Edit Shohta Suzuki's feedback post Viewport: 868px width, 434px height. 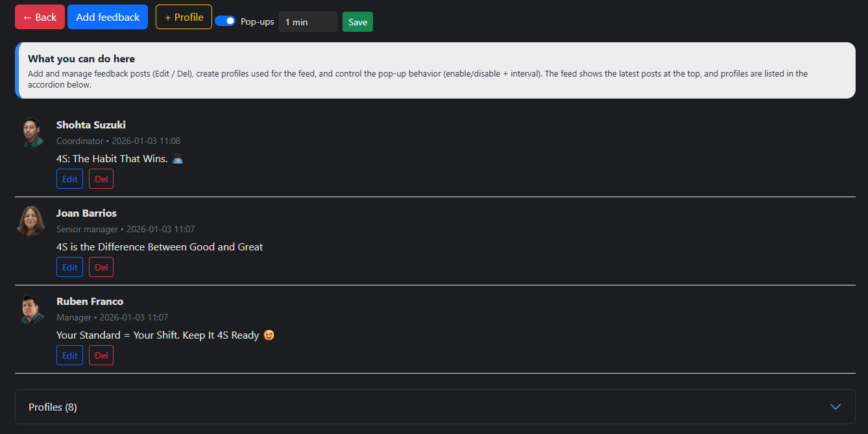69,179
